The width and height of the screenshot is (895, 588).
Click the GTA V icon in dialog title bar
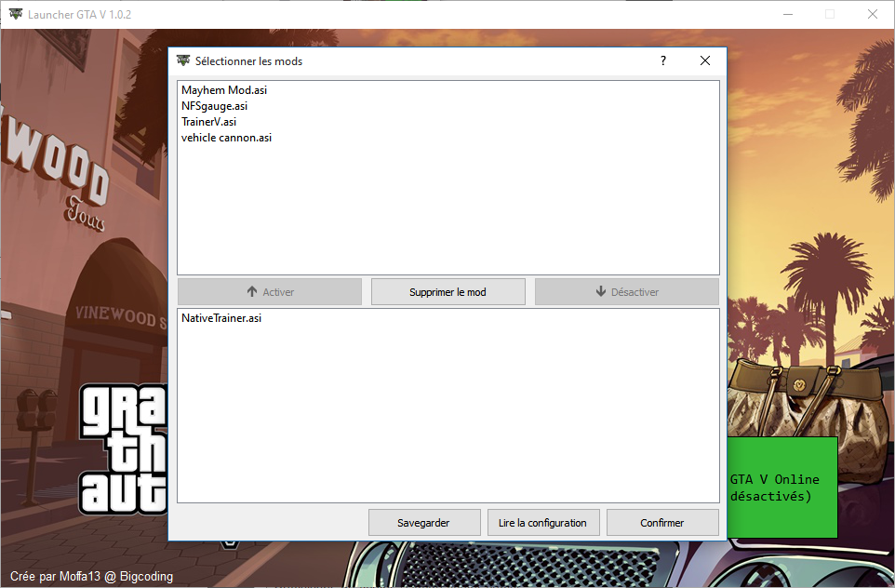tap(183, 61)
